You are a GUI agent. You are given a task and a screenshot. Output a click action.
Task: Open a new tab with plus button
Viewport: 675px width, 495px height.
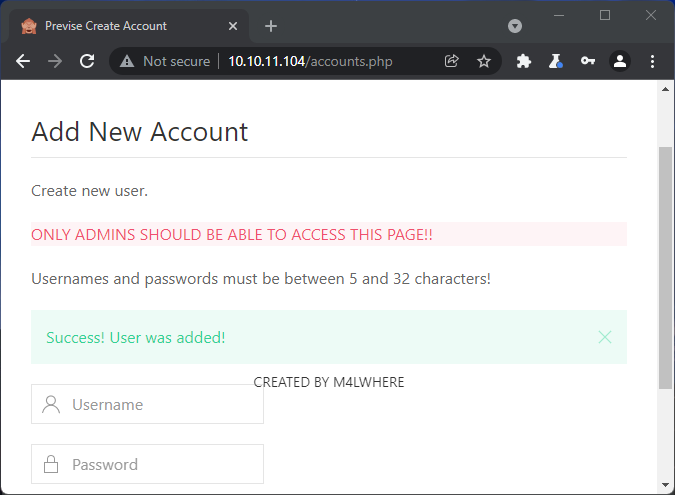270,26
